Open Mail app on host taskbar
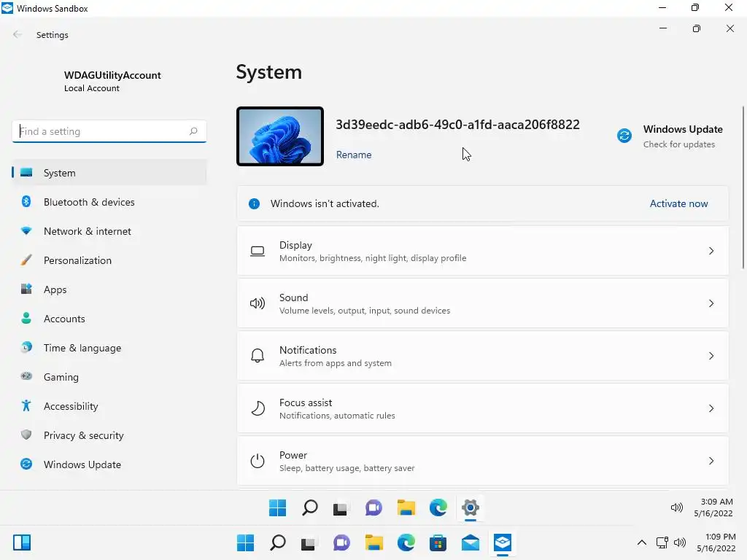 pos(471,542)
